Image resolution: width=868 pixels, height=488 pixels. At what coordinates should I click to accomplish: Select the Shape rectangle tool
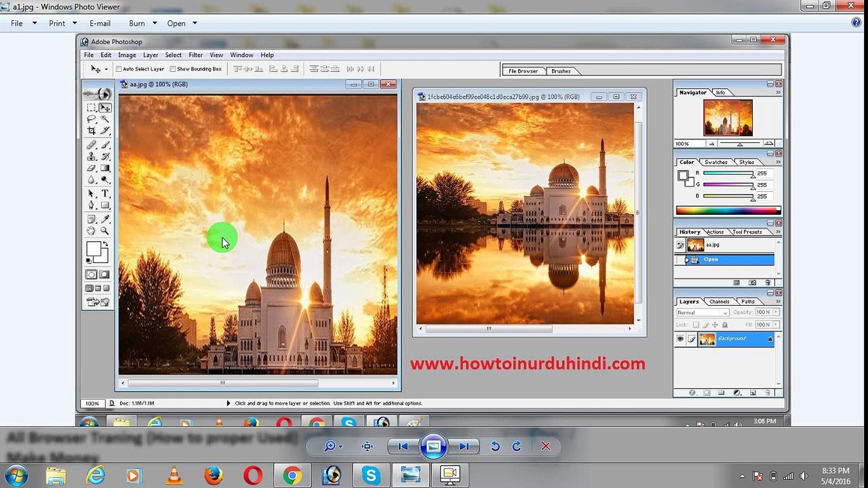pyautogui.click(x=105, y=205)
